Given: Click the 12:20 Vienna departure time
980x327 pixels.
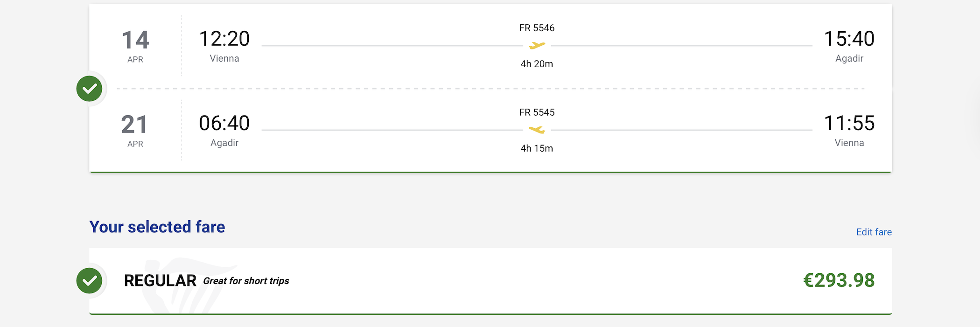Looking at the screenshot, I should [x=224, y=39].
